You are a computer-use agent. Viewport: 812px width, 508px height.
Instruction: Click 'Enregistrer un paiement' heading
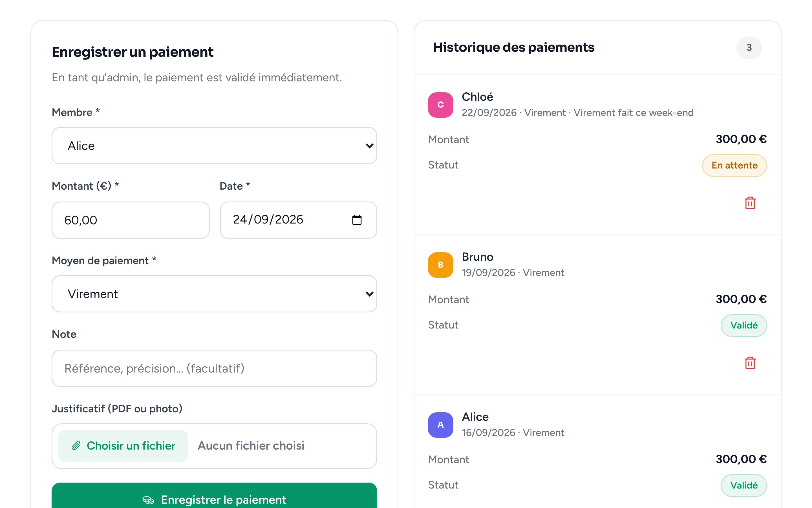(x=132, y=52)
